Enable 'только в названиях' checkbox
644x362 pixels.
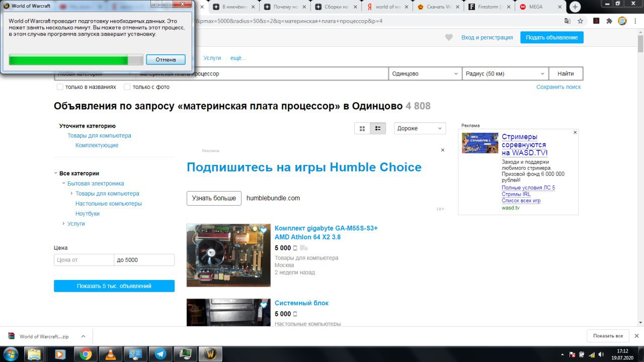60,87
